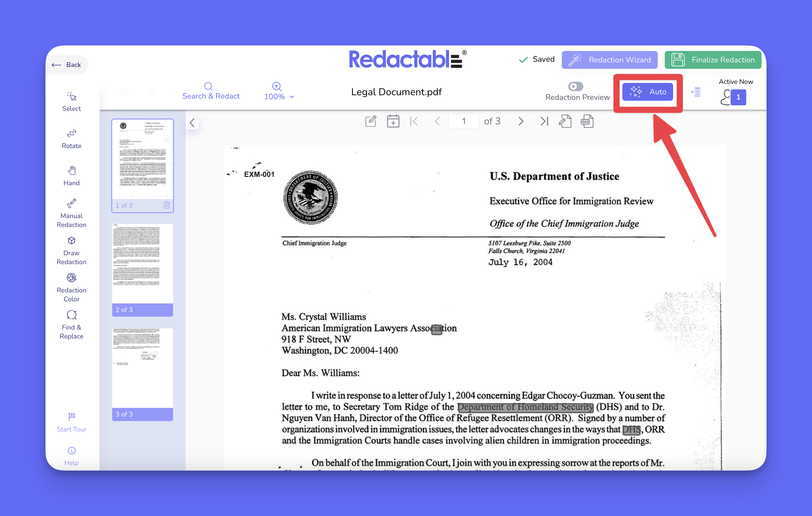Open the 100% zoom dropdown
The width and height of the screenshot is (812, 516).
[279, 96]
